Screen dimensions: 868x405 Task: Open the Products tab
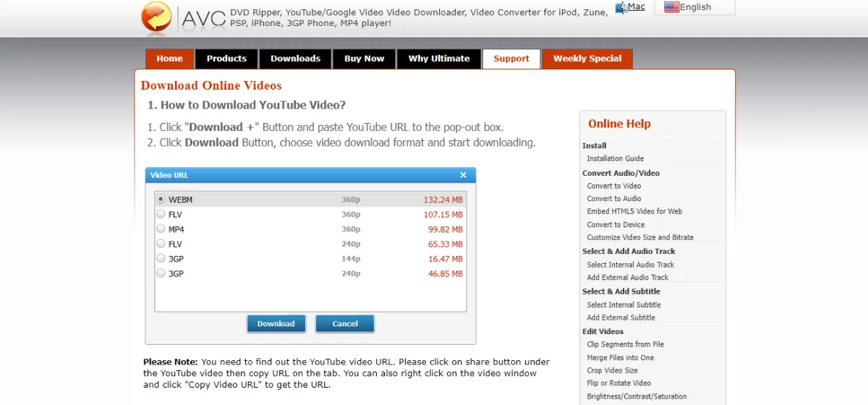tap(226, 59)
